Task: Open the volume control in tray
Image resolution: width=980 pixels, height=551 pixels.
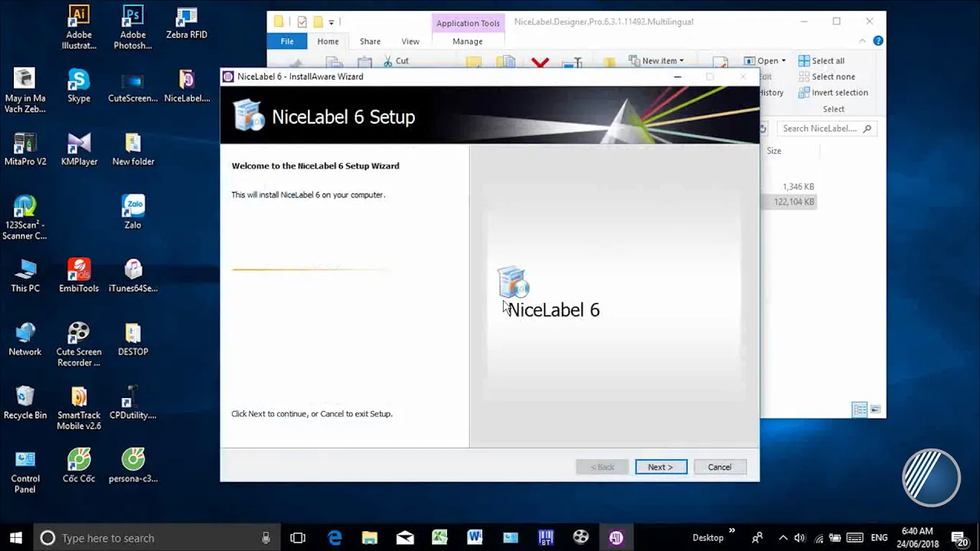Action: tap(800, 538)
